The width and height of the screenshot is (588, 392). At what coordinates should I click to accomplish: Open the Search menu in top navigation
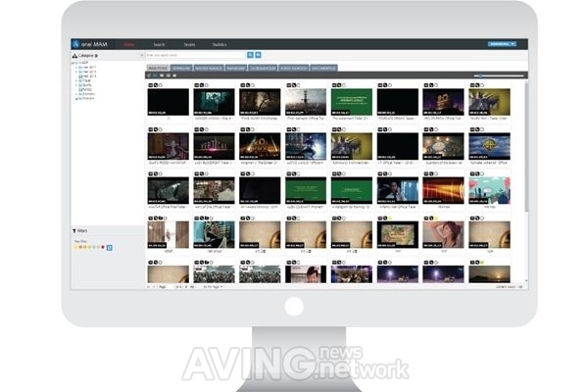[x=159, y=45]
